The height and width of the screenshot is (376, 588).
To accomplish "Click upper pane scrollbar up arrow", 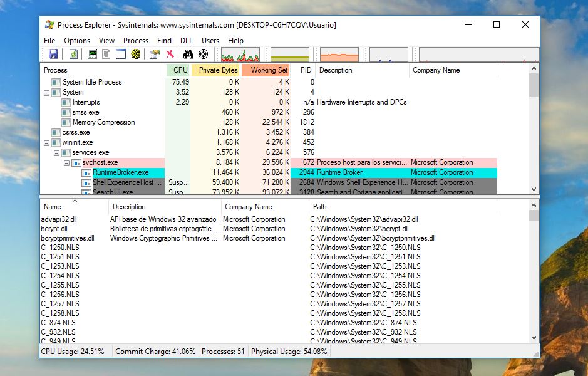I will click(534, 69).
